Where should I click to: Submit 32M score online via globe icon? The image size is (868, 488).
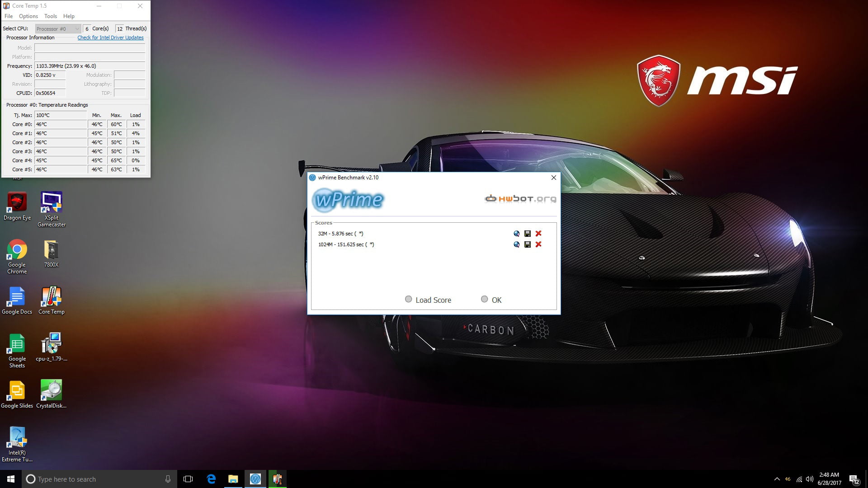click(x=516, y=234)
